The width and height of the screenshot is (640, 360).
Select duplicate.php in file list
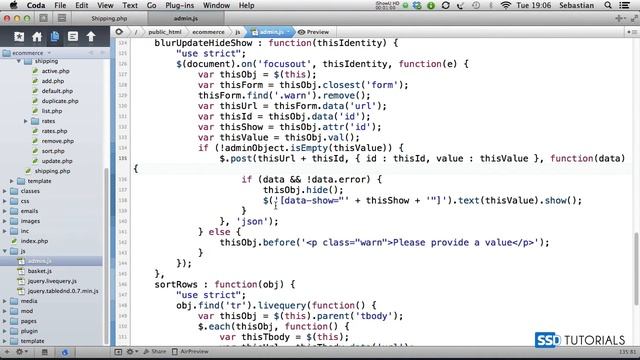click(x=60, y=101)
